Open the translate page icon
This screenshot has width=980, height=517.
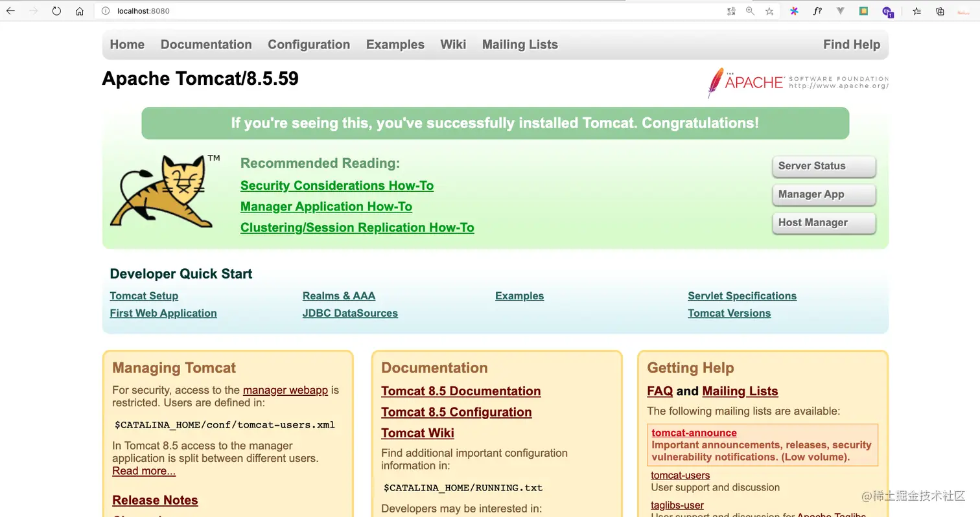pyautogui.click(x=731, y=11)
